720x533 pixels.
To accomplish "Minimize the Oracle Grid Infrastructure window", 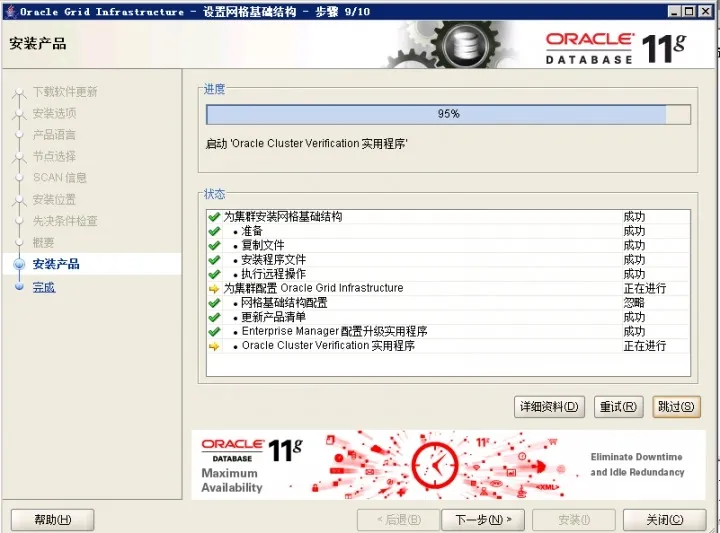I will (673, 11).
